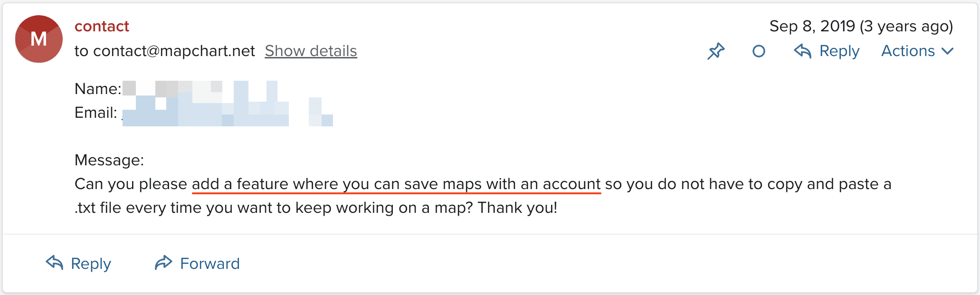Image resolution: width=980 pixels, height=295 pixels.
Task: Open the contact sender name
Action: (102, 26)
